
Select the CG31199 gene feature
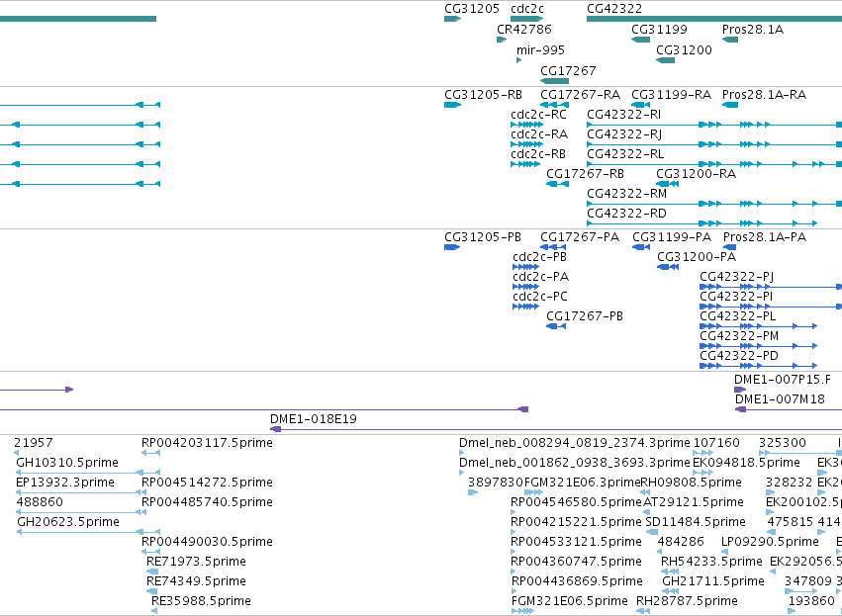(640, 40)
